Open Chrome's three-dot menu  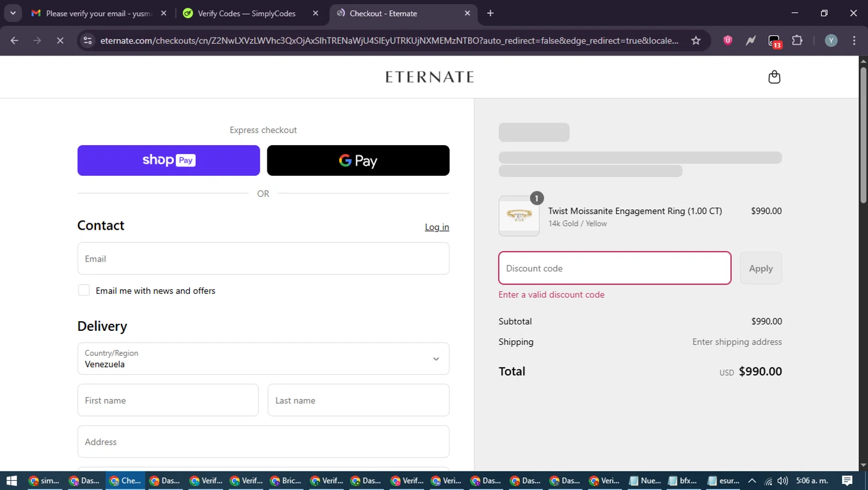click(x=854, y=40)
